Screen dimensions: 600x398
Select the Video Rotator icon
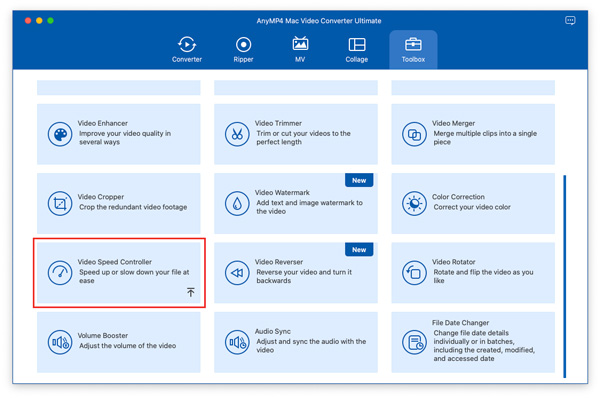click(x=414, y=273)
